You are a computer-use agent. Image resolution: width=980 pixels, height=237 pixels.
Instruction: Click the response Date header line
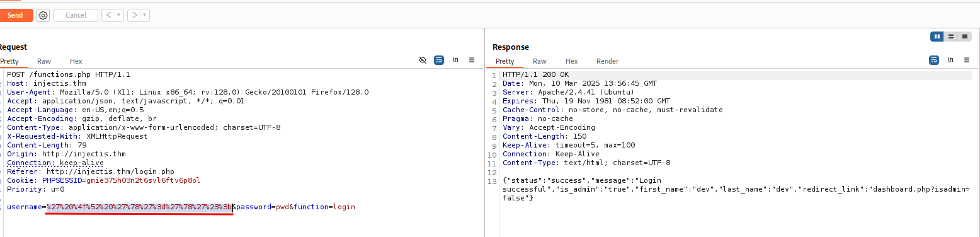(x=579, y=83)
